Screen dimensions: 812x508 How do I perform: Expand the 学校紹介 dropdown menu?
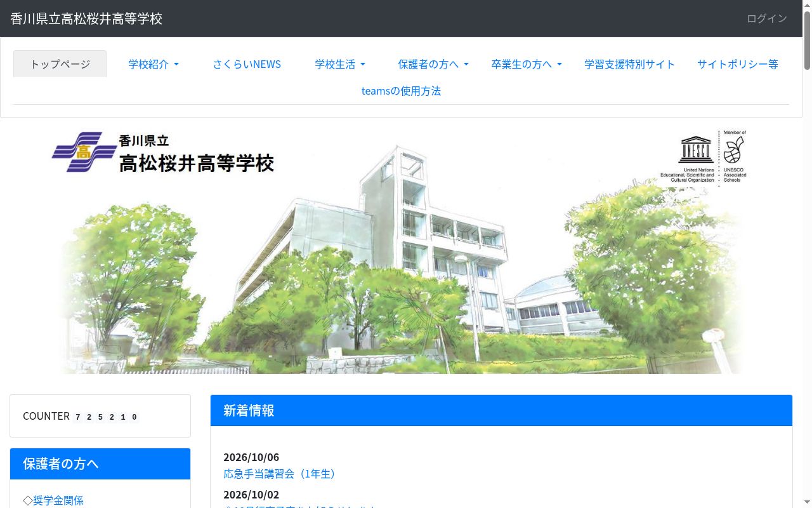(154, 64)
